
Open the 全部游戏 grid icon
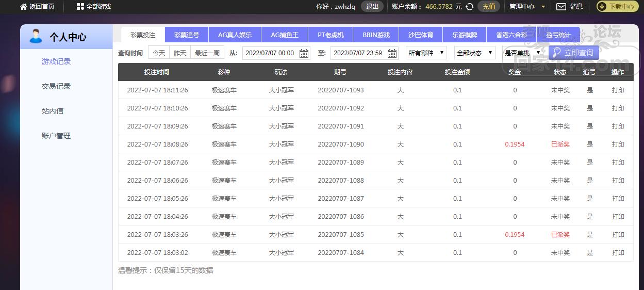tap(80, 7)
